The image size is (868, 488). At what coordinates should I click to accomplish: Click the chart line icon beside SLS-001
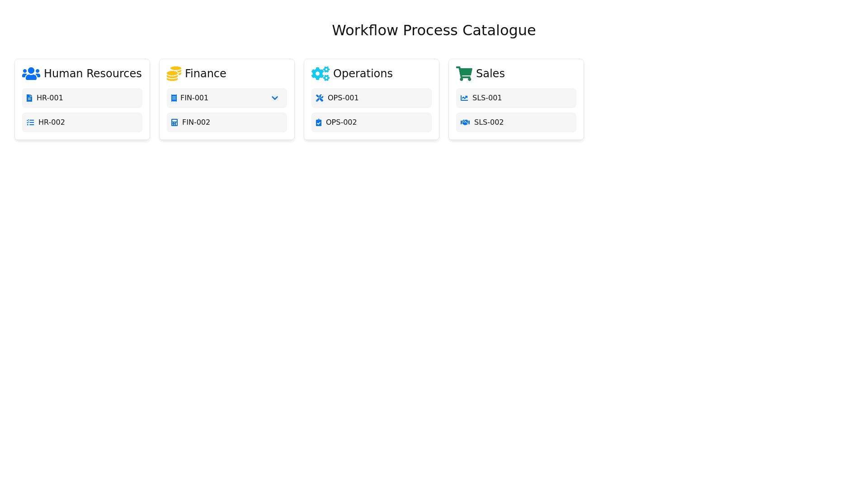coord(464,98)
